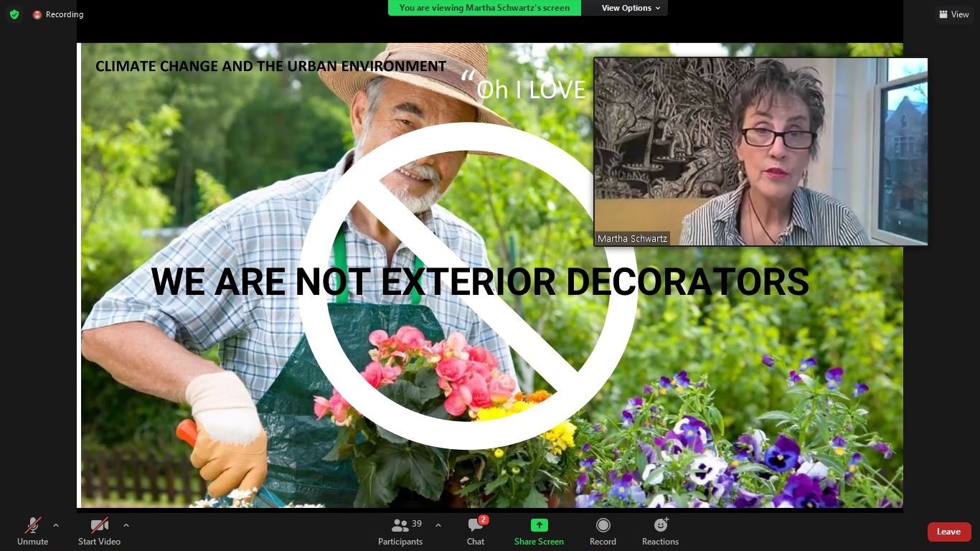The height and width of the screenshot is (551, 980).
Task: Open the Participants panel
Action: pos(400,532)
